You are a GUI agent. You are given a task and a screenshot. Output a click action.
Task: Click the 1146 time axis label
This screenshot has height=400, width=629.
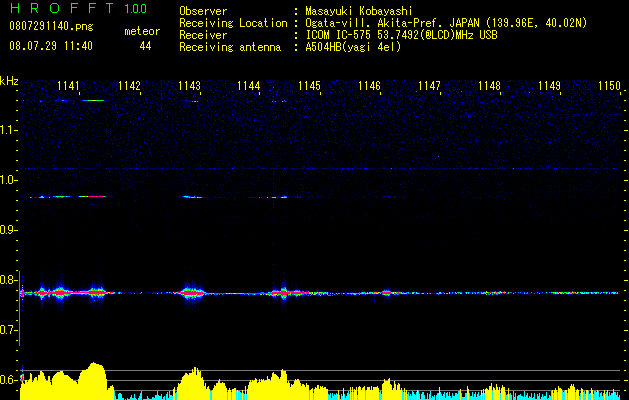(369, 85)
